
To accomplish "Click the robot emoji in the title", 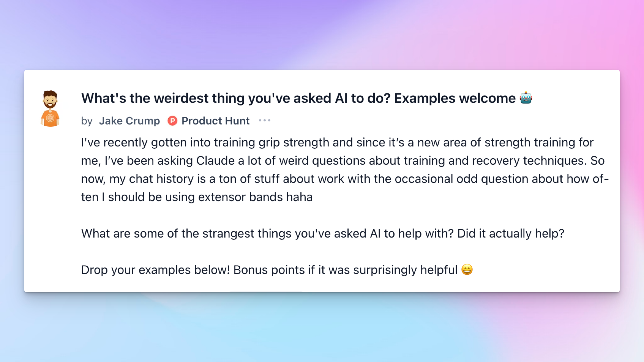I will coord(526,98).
